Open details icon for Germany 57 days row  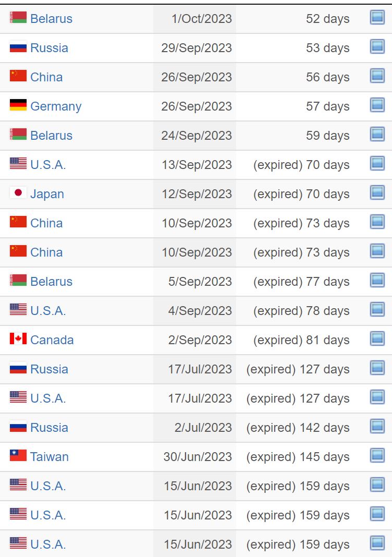[377, 105]
